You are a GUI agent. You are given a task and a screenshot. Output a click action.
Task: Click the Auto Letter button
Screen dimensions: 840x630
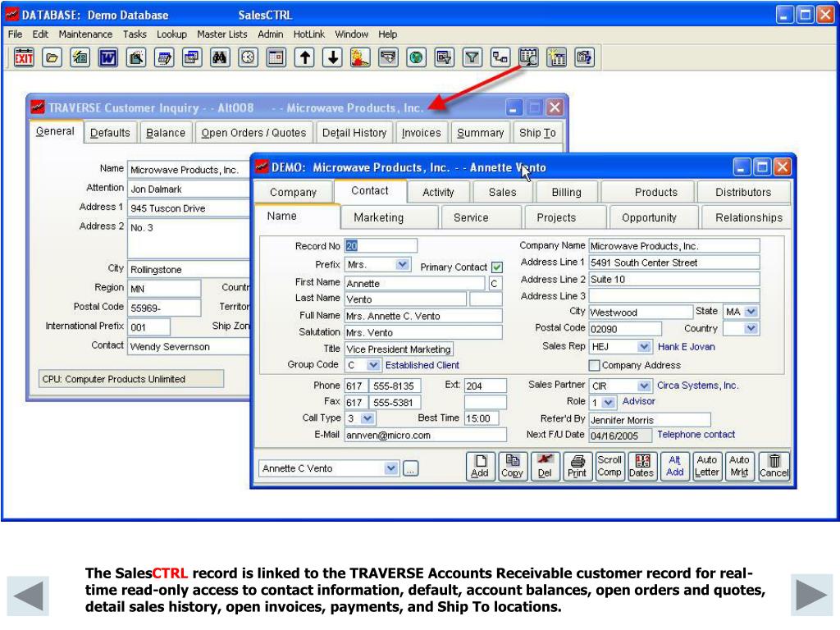click(706, 466)
